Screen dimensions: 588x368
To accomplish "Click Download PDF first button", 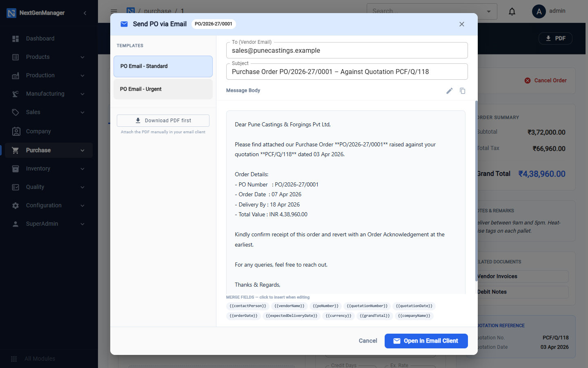I will pyautogui.click(x=163, y=121).
